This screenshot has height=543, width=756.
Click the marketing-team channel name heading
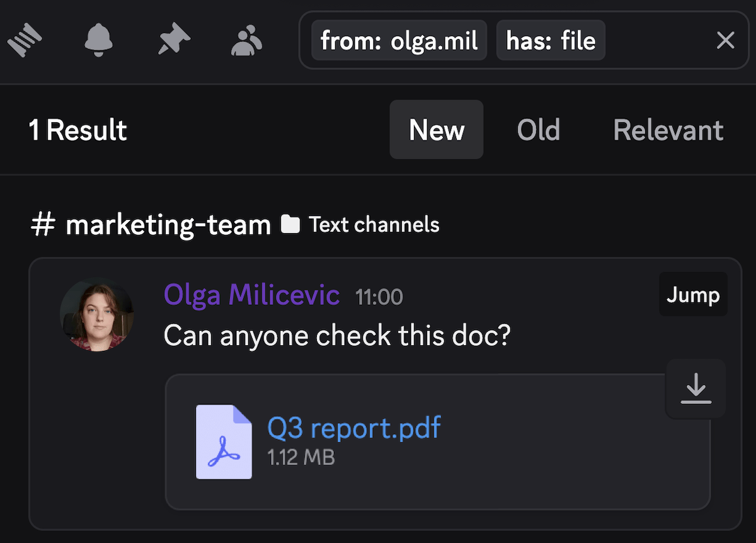168,224
